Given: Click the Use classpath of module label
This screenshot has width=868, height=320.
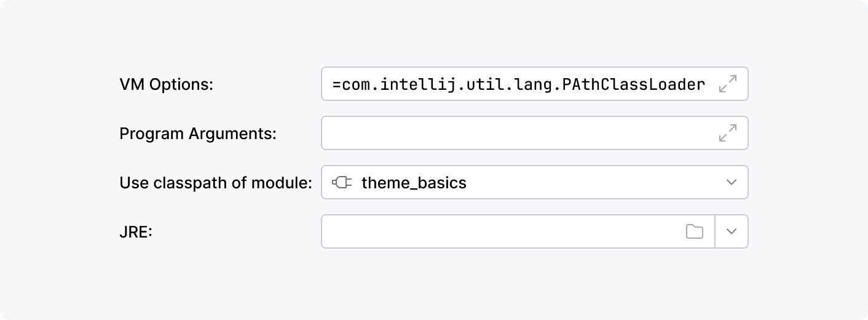Looking at the screenshot, I should click(216, 183).
